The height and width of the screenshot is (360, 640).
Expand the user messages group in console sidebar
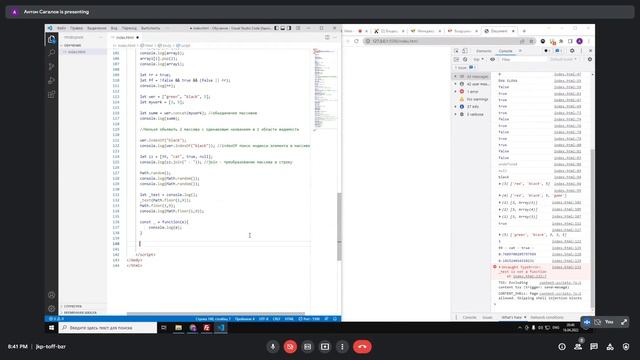pos(456,84)
